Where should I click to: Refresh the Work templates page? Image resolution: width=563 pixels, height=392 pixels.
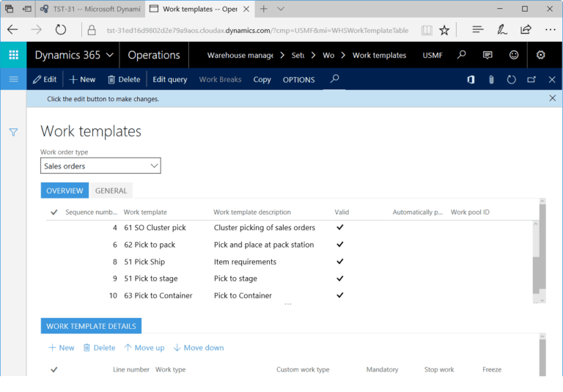pyautogui.click(x=511, y=80)
